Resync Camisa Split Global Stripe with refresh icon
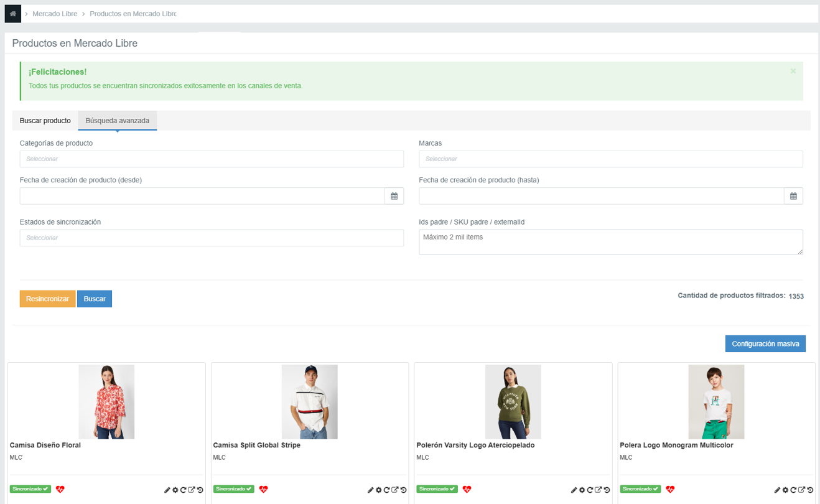Image resolution: width=820 pixels, height=504 pixels. (387, 490)
